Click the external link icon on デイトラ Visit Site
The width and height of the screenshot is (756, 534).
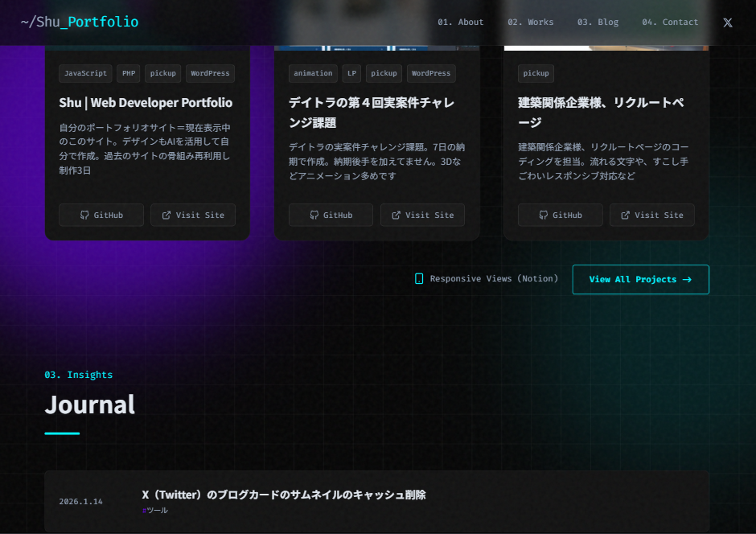[x=394, y=215]
